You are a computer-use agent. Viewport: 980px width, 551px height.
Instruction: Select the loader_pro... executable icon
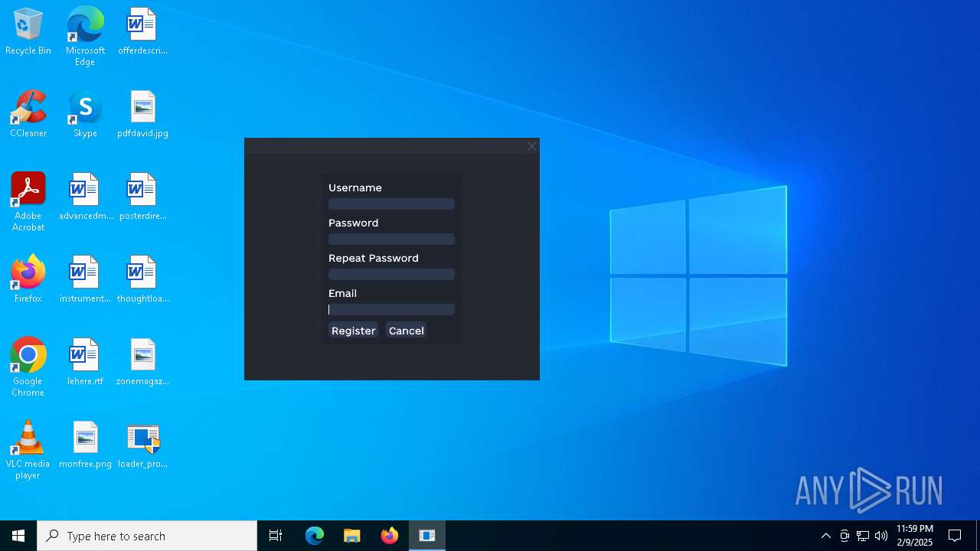pyautogui.click(x=142, y=445)
